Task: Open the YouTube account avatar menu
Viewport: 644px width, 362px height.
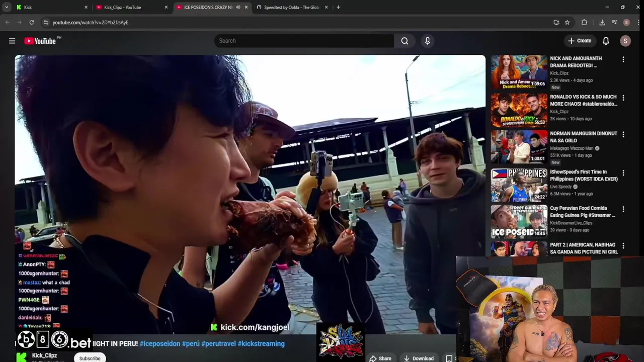Action: pyautogui.click(x=625, y=41)
